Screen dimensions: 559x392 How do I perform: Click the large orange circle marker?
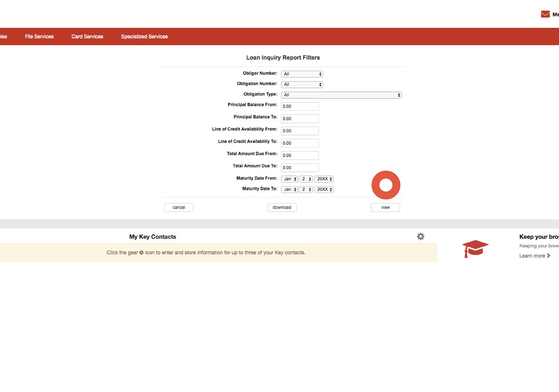point(386,185)
